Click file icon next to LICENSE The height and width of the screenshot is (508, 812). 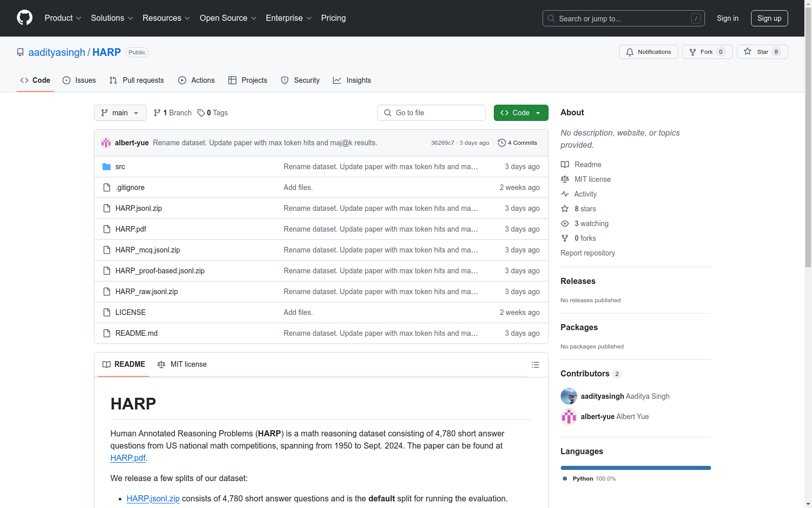[107, 312]
